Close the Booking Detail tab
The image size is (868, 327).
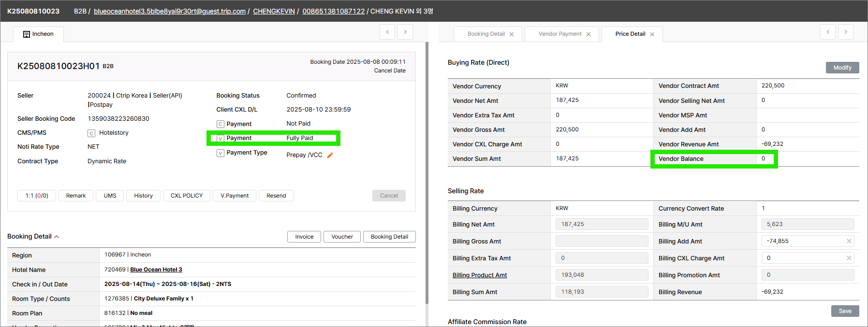pos(512,34)
